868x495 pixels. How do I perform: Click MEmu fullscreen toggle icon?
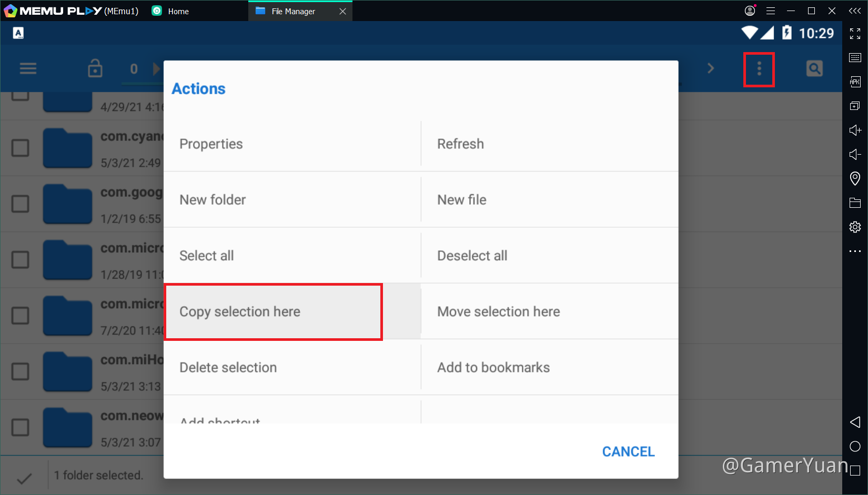click(x=855, y=34)
